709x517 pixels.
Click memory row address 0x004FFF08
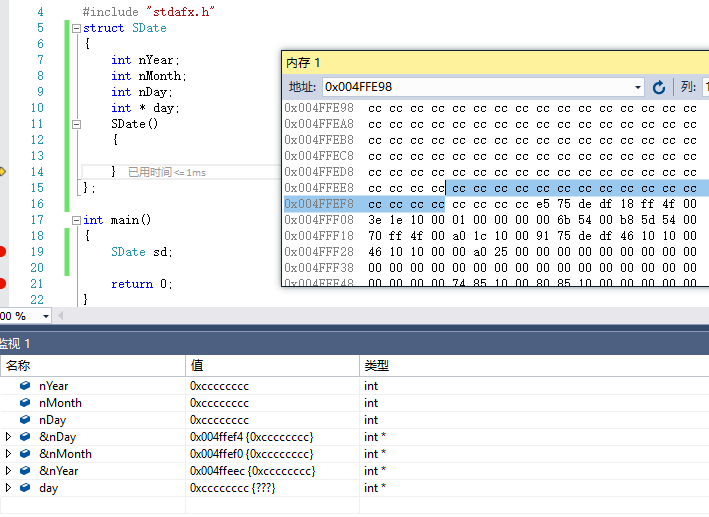(x=319, y=220)
